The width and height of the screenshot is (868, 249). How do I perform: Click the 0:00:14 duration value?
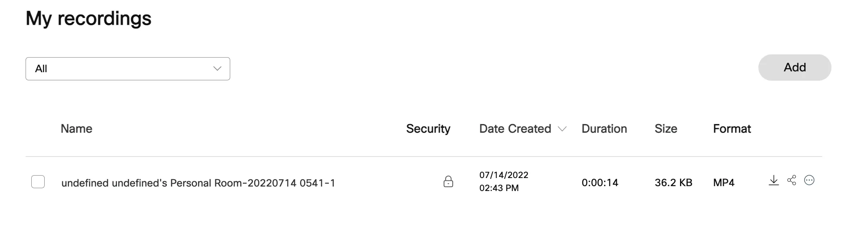click(x=600, y=183)
